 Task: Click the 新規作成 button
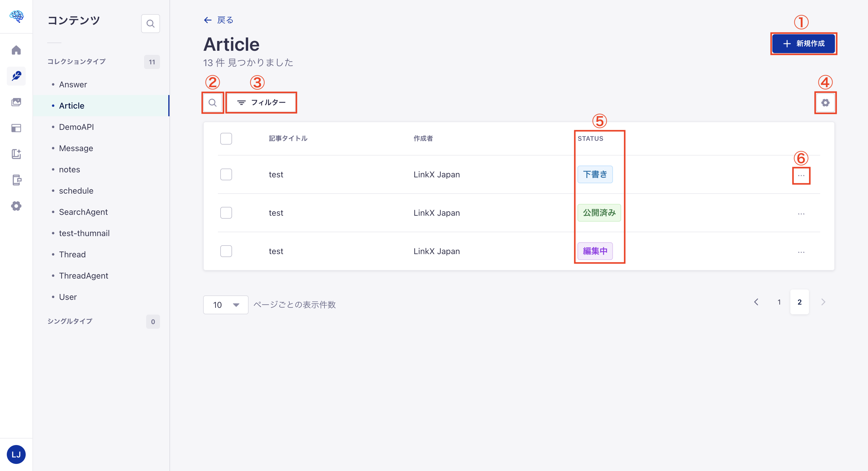803,43
